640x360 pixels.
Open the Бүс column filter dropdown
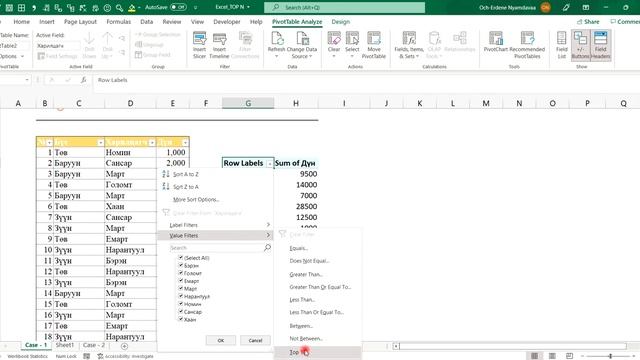click(100, 142)
